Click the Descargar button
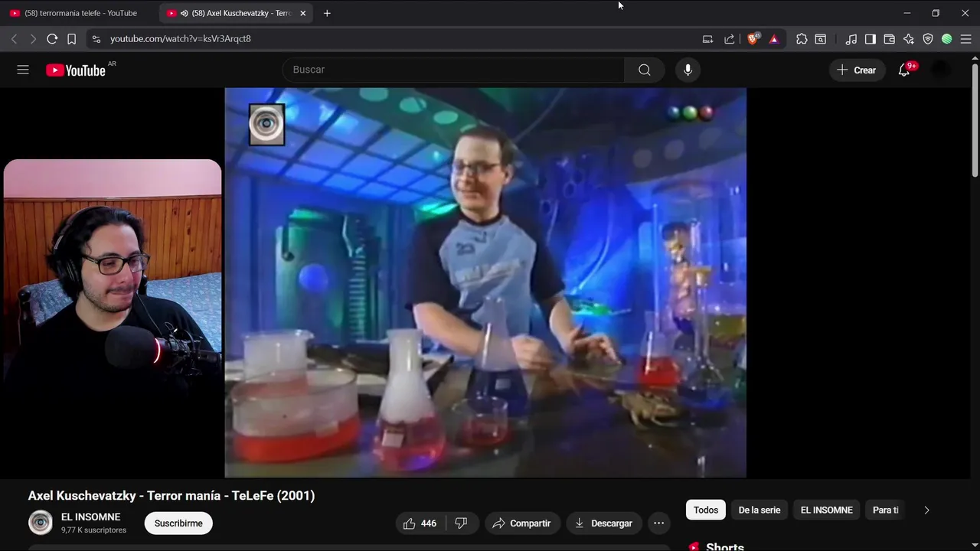The width and height of the screenshot is (980, 551). [603, 523]
